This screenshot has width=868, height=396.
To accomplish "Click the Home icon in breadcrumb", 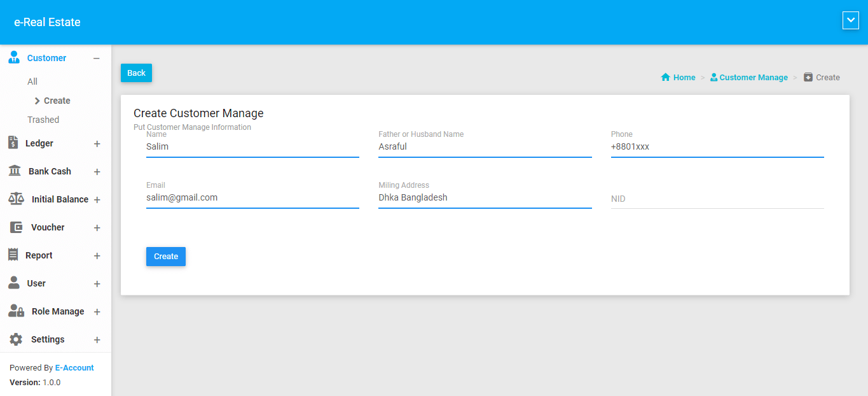I will point(666,78).
